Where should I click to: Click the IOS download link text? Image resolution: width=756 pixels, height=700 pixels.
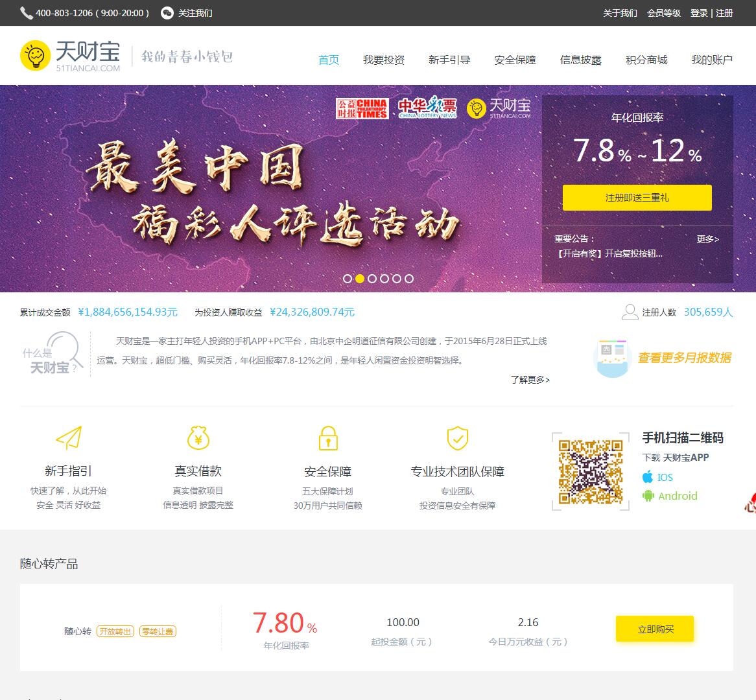tap(665, 477)
